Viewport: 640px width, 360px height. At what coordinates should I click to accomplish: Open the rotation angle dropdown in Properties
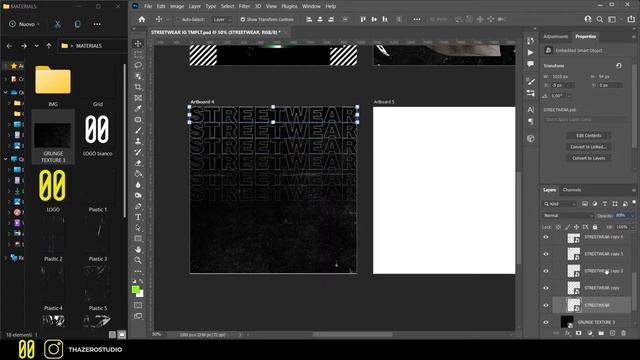[x=569, y=96]
